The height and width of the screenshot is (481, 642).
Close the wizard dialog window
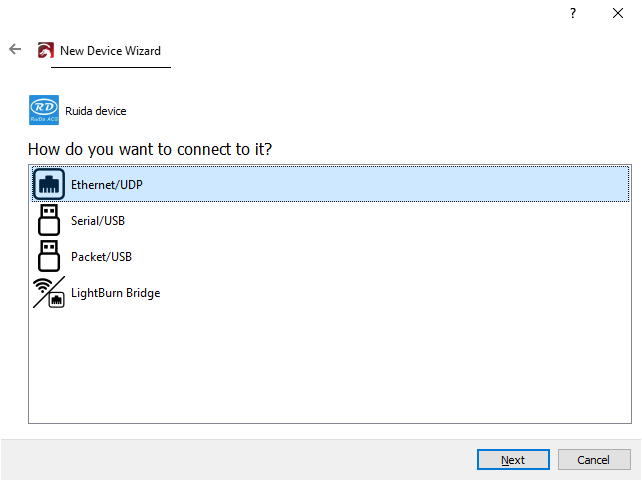617,13
